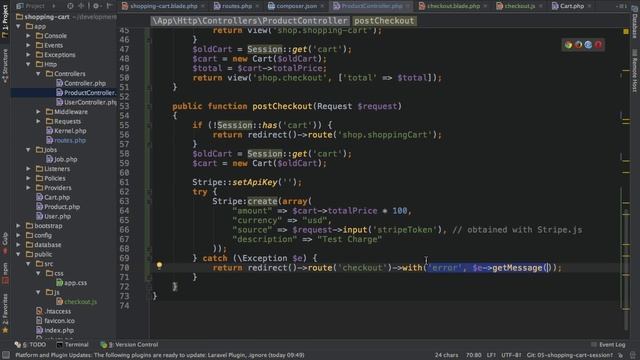Open the Terminal tool window
The height and width of the screenshot is (360, 640).
(x=72, y=344)
